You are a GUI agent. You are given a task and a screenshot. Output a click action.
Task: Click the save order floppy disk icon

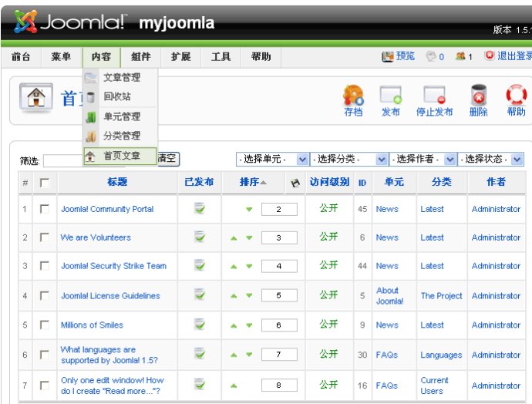(x=295, y=183)
